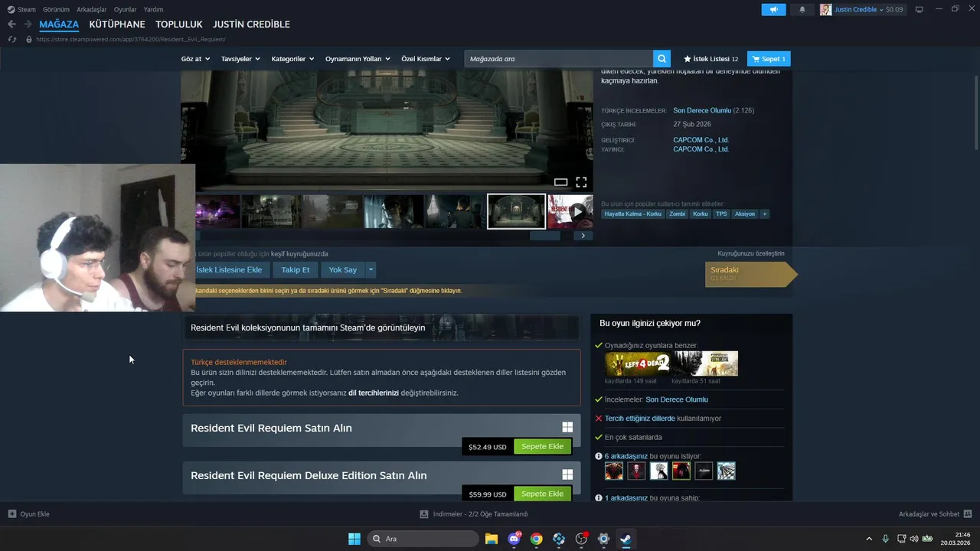Click the page vertical scrollbar
The height and width of the screenshot is (551, 980).
pyautogui.click(x=976, y=113)
